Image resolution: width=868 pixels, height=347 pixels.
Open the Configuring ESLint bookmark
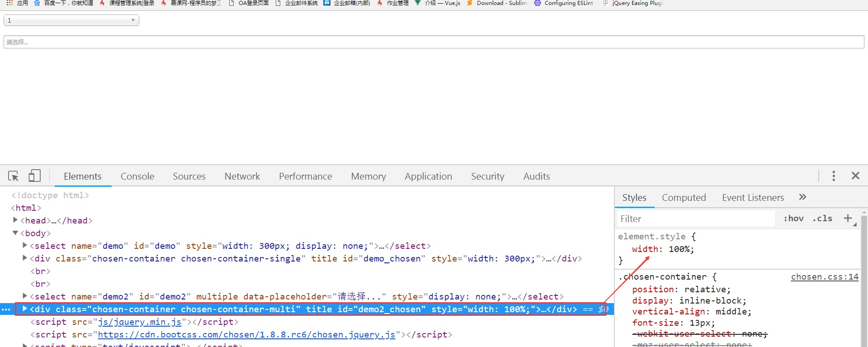point(564,3)
